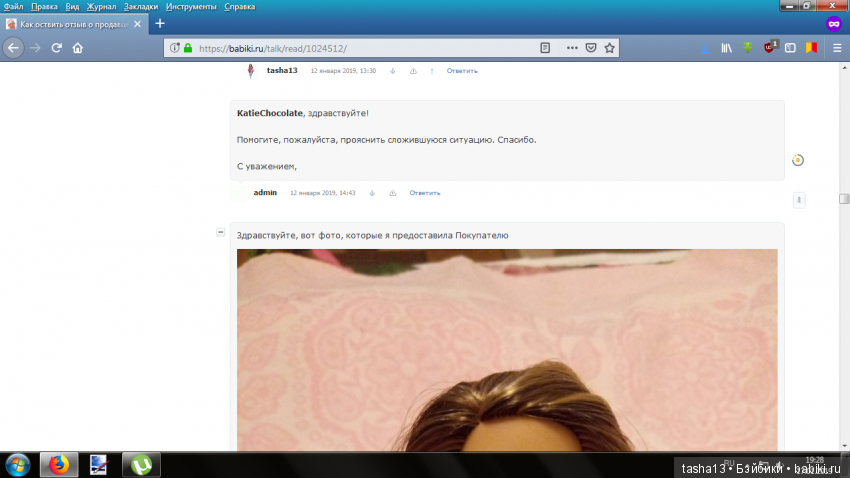The width and height of the screenshot is (850, 478).
Task: Open the admin user profile link
Action: click(265, 192)
